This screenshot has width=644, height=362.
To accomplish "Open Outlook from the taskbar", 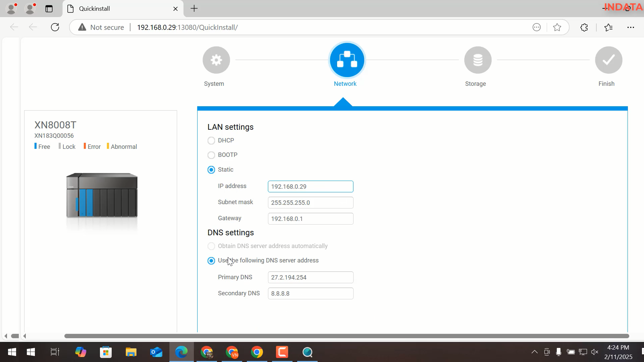I will 156,352.
